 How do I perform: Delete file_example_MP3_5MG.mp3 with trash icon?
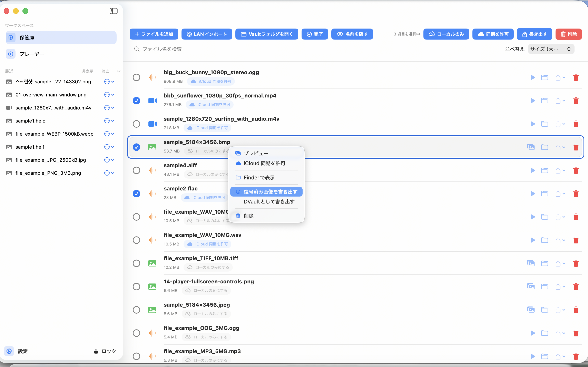576,357
